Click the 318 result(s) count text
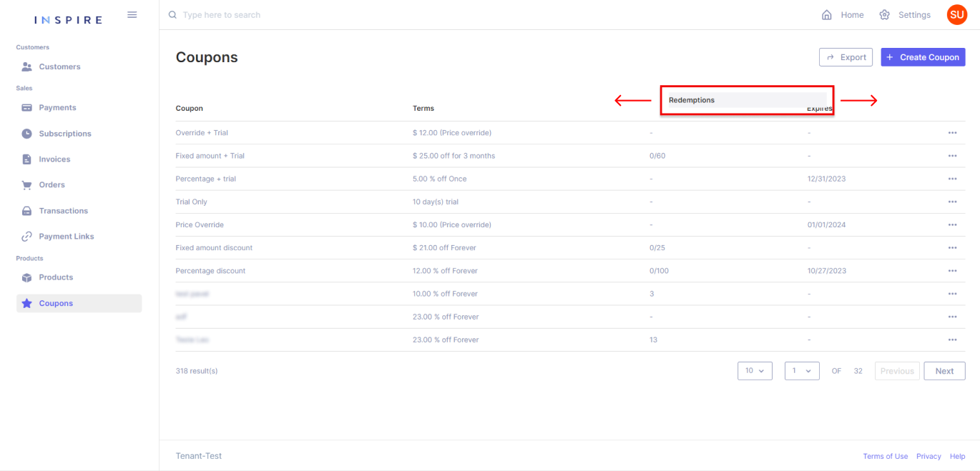Screen dimensions: 980x471 [197, 371]
